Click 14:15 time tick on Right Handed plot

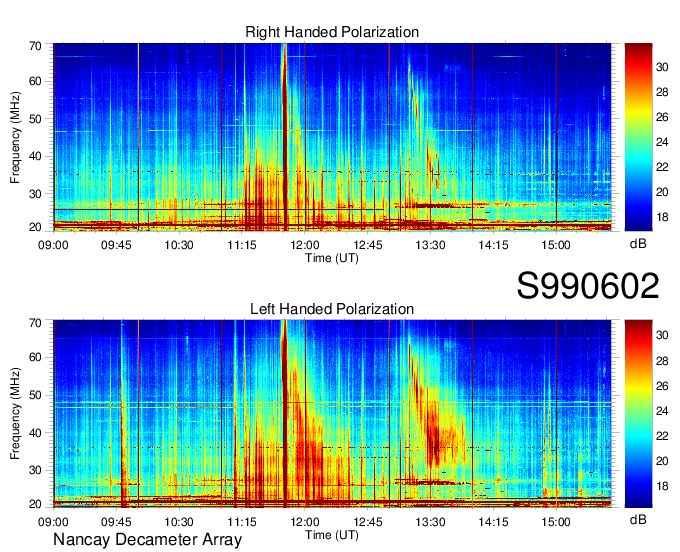click(x=493, y=245)
